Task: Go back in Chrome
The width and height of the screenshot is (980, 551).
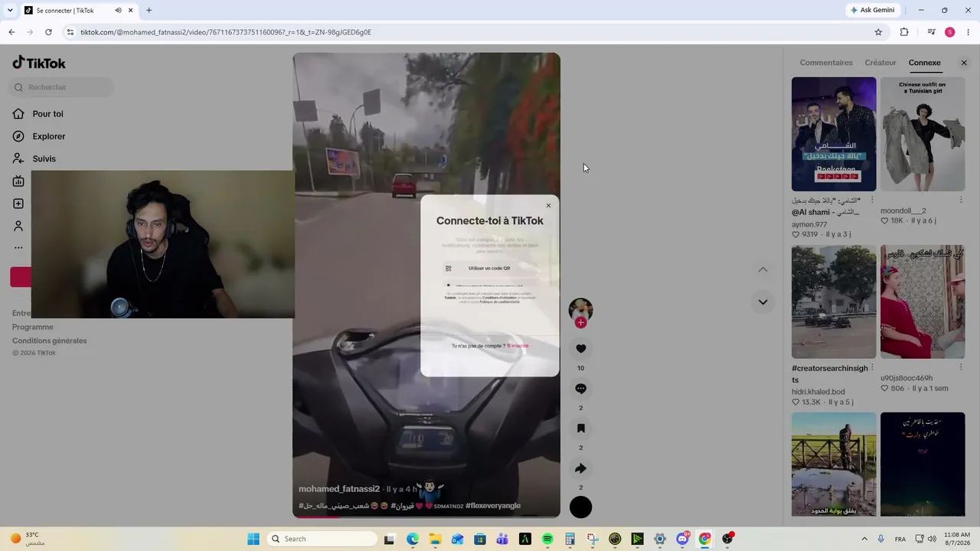Action: click(x=11, y=32)
